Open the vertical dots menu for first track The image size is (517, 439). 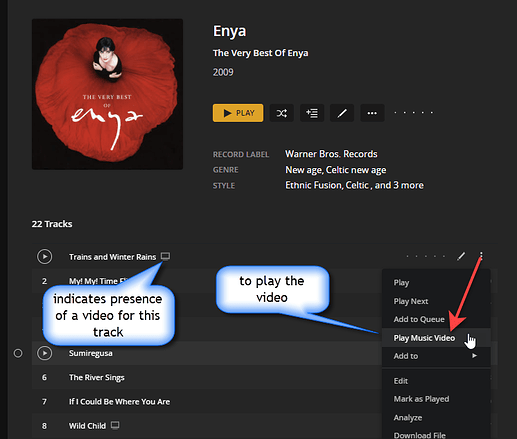[x=481, y=256]
